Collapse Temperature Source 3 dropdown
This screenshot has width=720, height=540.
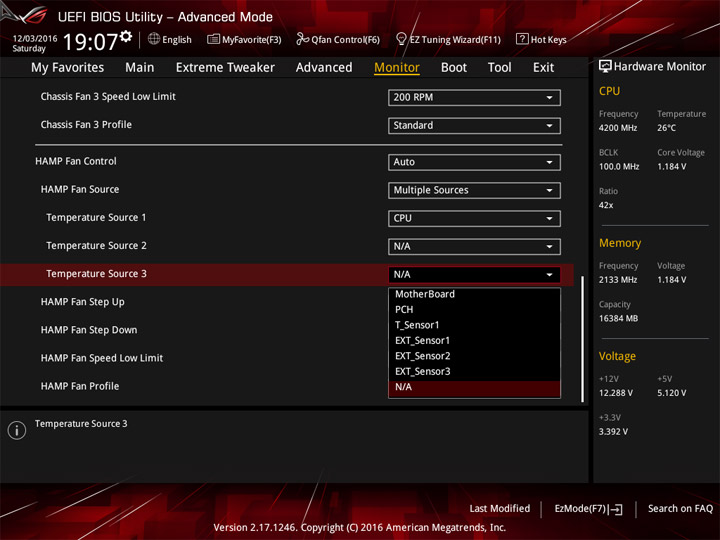point(474,275)
